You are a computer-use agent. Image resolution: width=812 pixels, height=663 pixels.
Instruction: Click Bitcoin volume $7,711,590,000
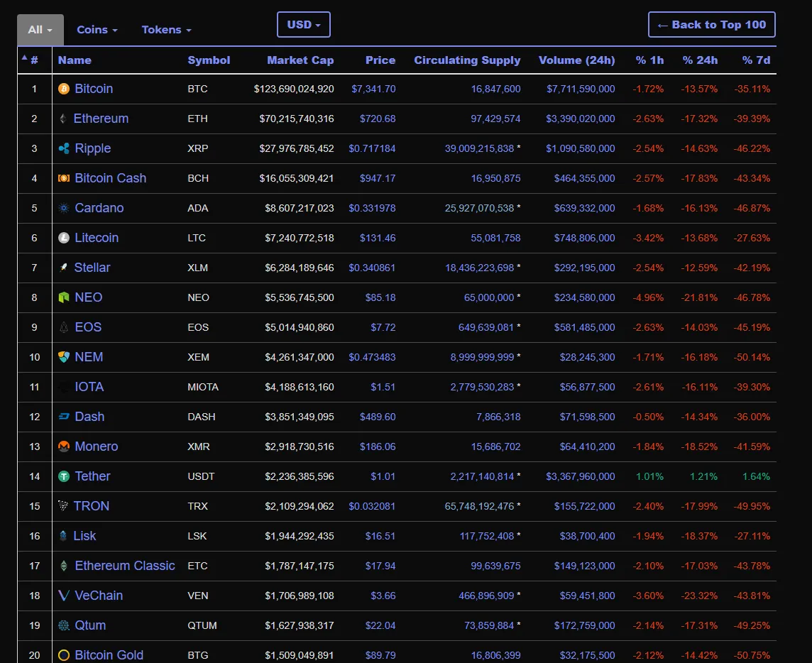pyautogui.click(x=581, y=89)
